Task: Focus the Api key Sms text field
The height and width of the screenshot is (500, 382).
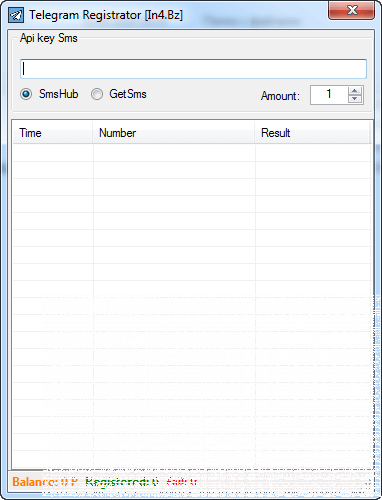Action: 193,69
